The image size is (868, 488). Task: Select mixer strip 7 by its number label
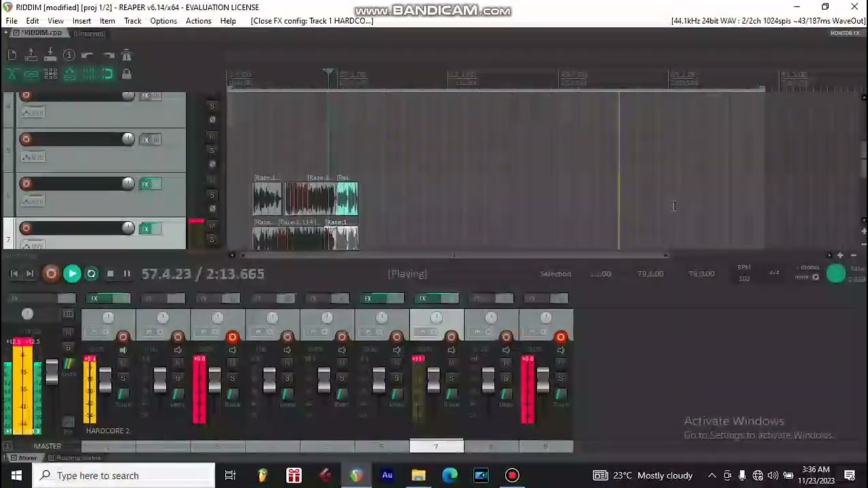click(436, 446)
